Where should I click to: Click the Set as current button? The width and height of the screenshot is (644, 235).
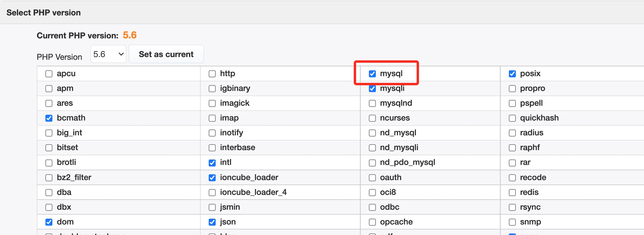[x=166, y=54]
